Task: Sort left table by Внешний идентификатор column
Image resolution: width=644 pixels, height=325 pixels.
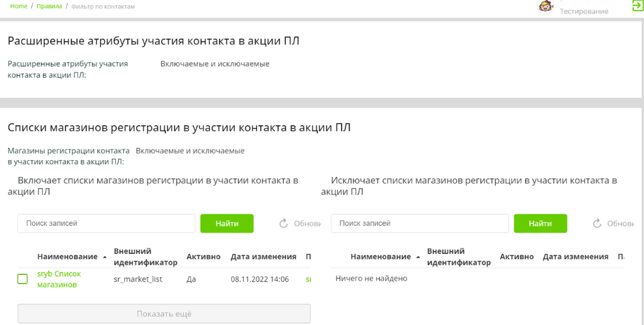Action: click(x=145, y=257)
